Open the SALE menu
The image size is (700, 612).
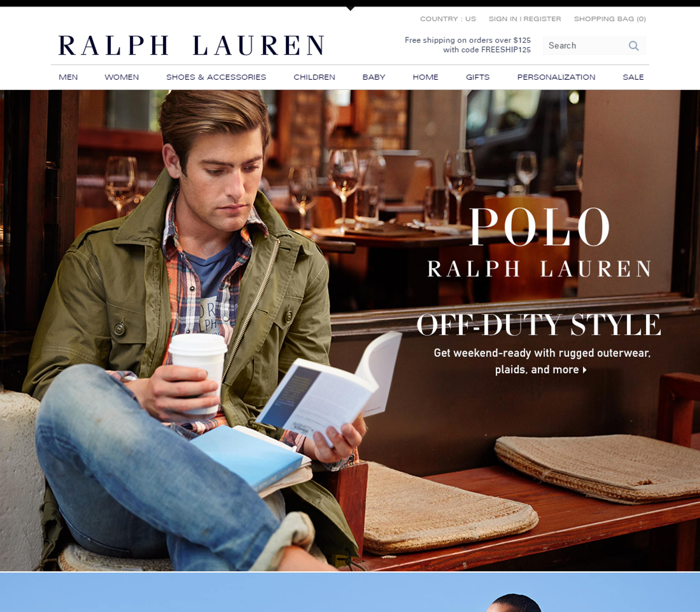[x=633, y=77]
